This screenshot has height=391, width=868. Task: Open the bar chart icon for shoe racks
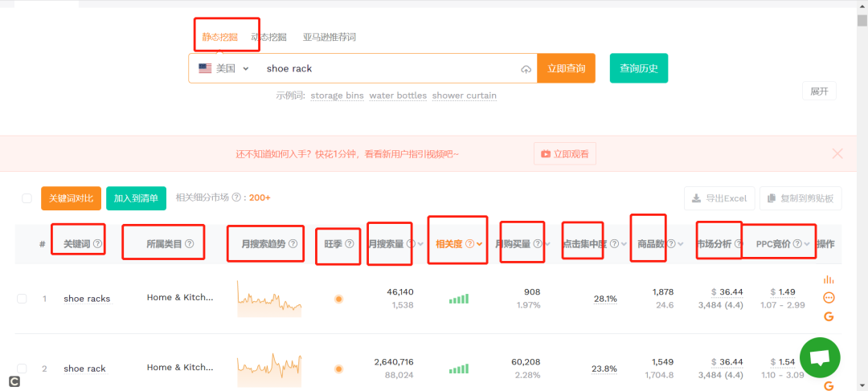tap(829, 279)
